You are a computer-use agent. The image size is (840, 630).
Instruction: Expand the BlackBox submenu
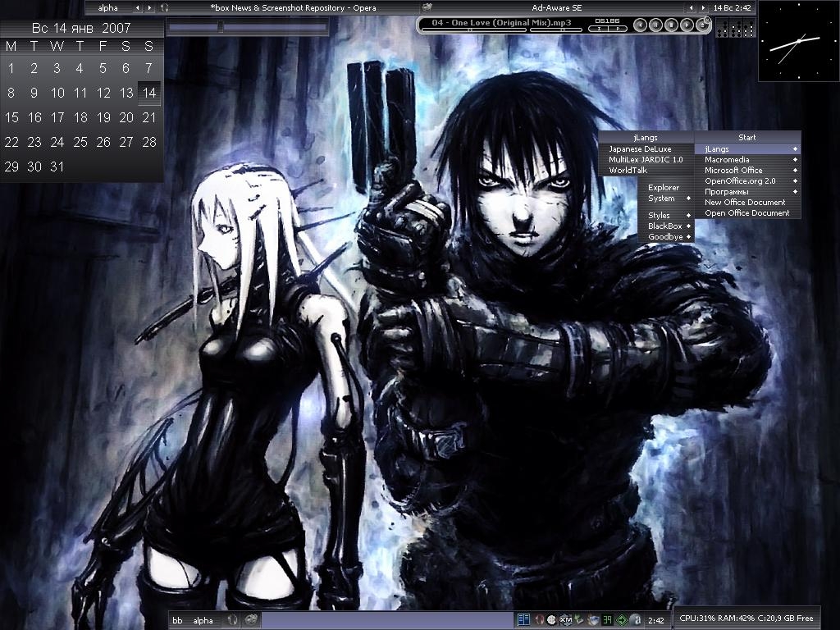tap(666, 226)
